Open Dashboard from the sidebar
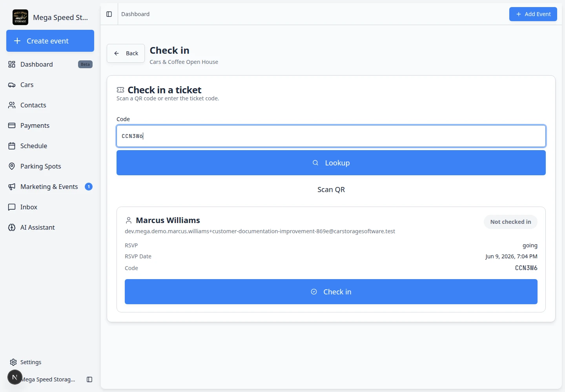Viewport: 565px width, 392px height. click(x=50, y=64)
